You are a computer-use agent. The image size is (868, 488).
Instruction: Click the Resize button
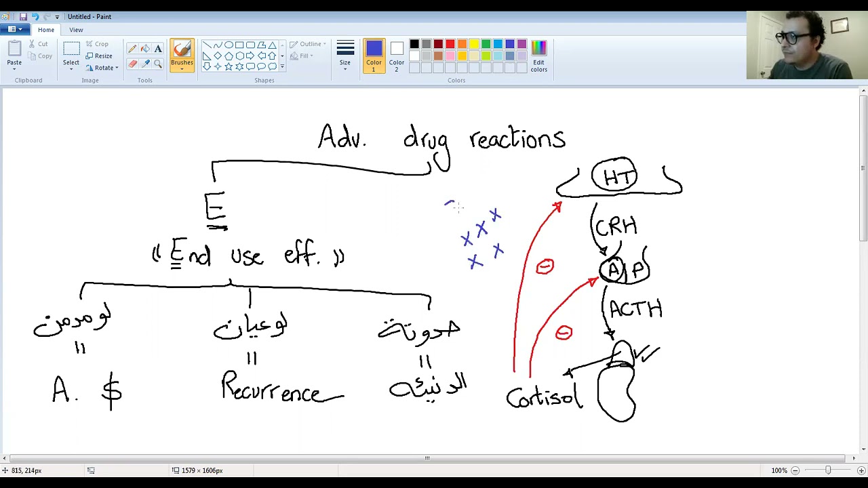pos(99,56)
